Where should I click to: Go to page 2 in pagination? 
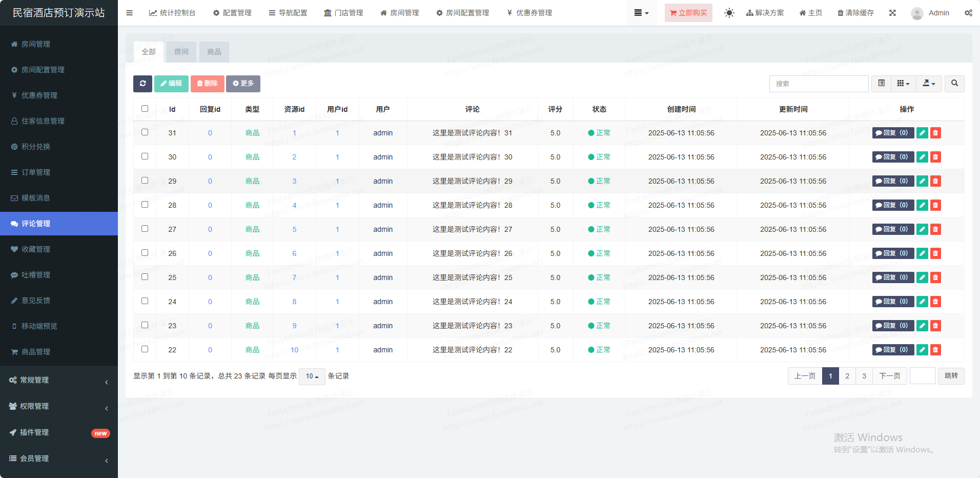847,376
